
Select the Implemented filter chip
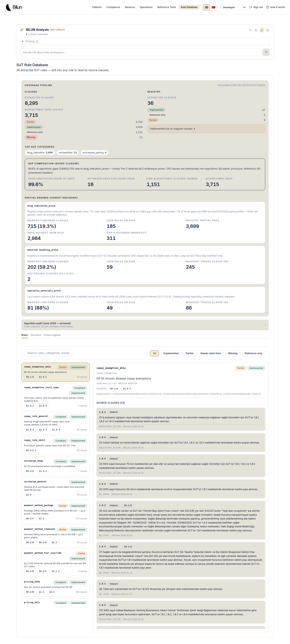pyautogui.click(x=171, y=353)
